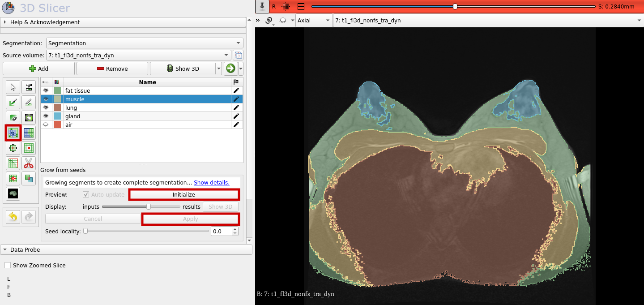Screen dimensions: 644x305
Task: Choose the Paint effect tool
Action: (13, 102)
